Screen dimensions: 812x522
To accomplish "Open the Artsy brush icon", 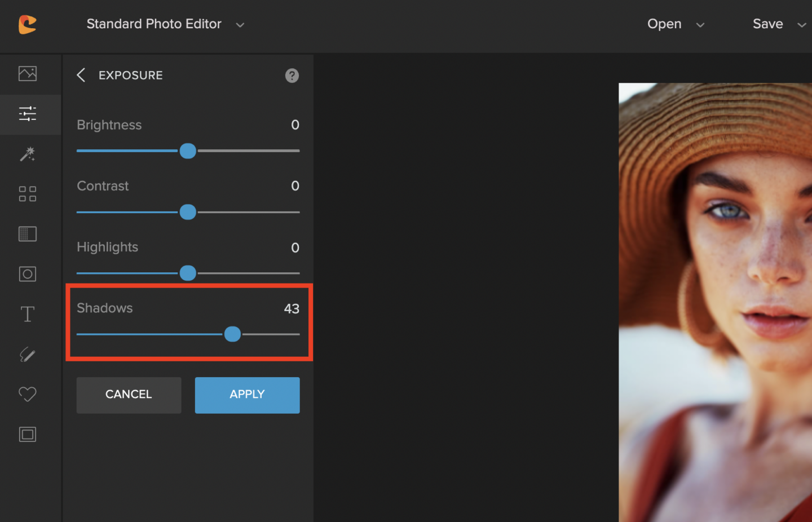I will click(28, 354).
